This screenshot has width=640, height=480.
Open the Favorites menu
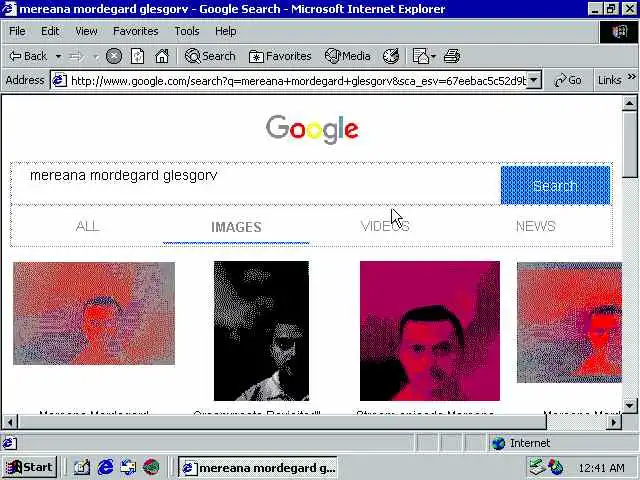(x=136, y=31)
